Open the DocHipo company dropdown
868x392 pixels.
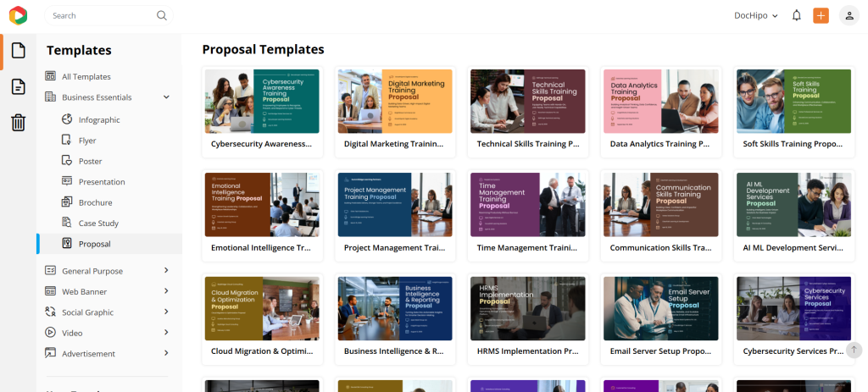[756, 15]
